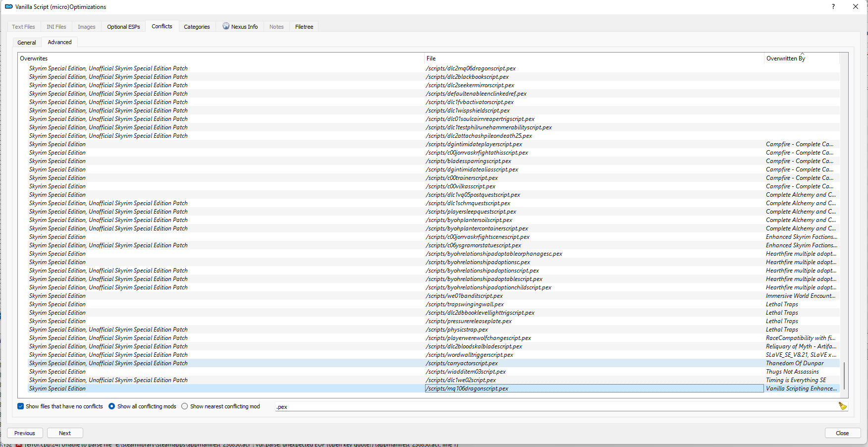
Task: Select /scripts/defaultenableenclinkedref.pex file
Action: 476,94
